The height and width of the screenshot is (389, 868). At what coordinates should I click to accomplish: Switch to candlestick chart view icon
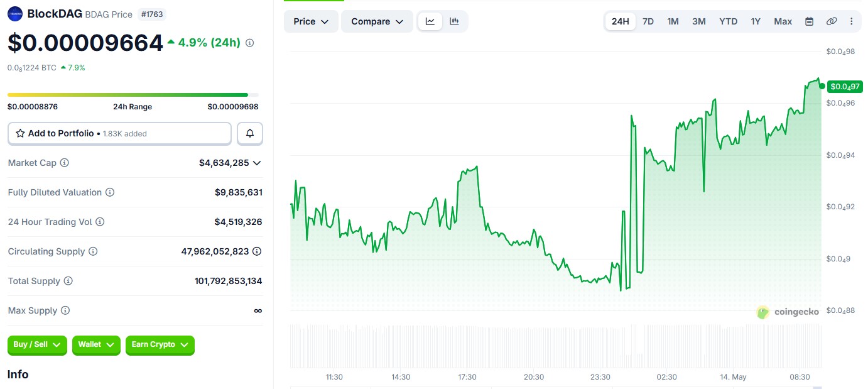[x=454, y=21]
